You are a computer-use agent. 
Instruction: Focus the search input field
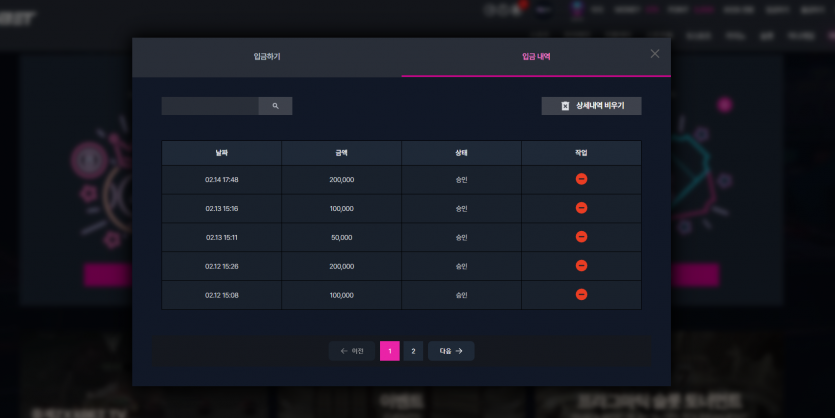point(210,106)
